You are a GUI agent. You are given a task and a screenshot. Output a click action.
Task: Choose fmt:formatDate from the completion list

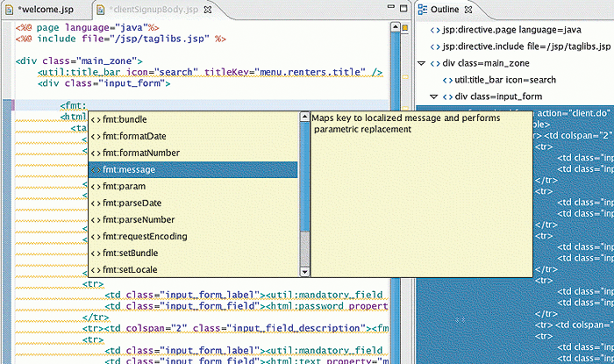194,136
